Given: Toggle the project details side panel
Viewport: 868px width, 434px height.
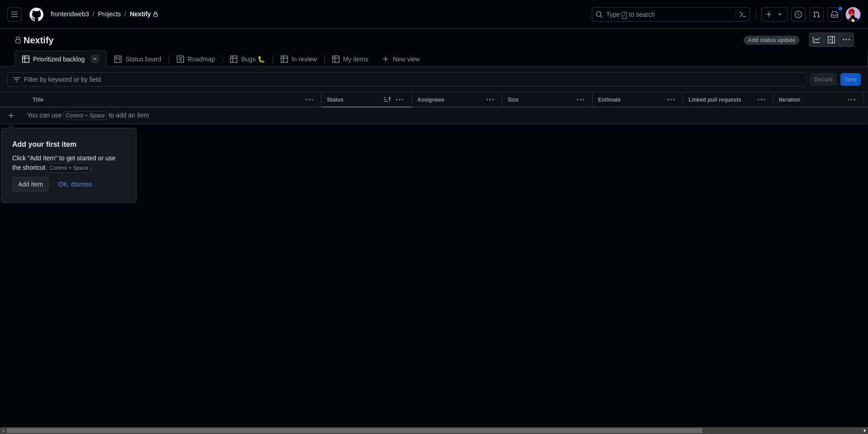Looking at the screenshot, I should tap(831, 40).
